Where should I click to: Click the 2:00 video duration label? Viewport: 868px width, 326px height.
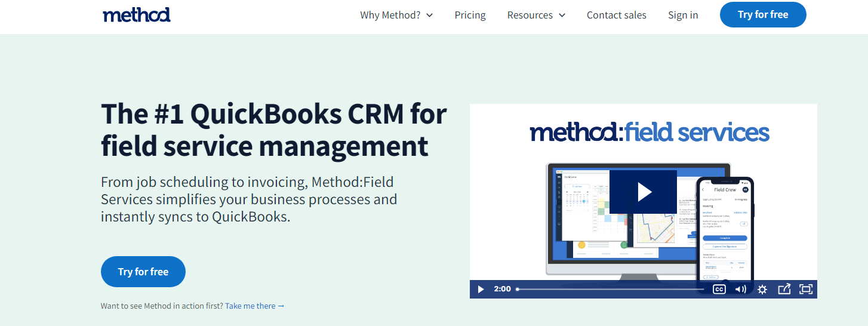(x=503, y=289)
